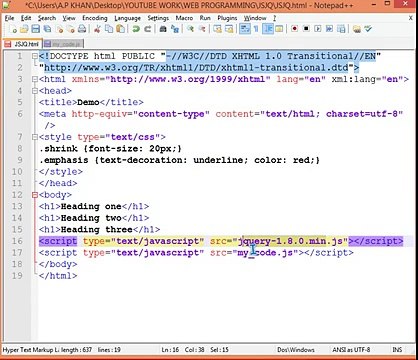
Task: Stop macro recording icon
Action: [x=306, y=29]
